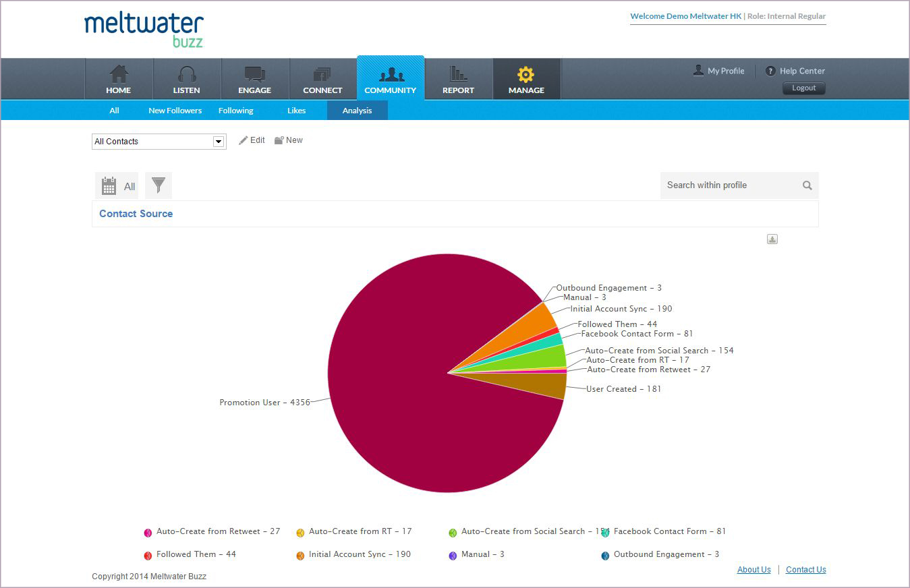Screen dimensions: 910x588
Task: Switch to the New Followers tab
Action: pyautogui.click(x=175, y=111)
